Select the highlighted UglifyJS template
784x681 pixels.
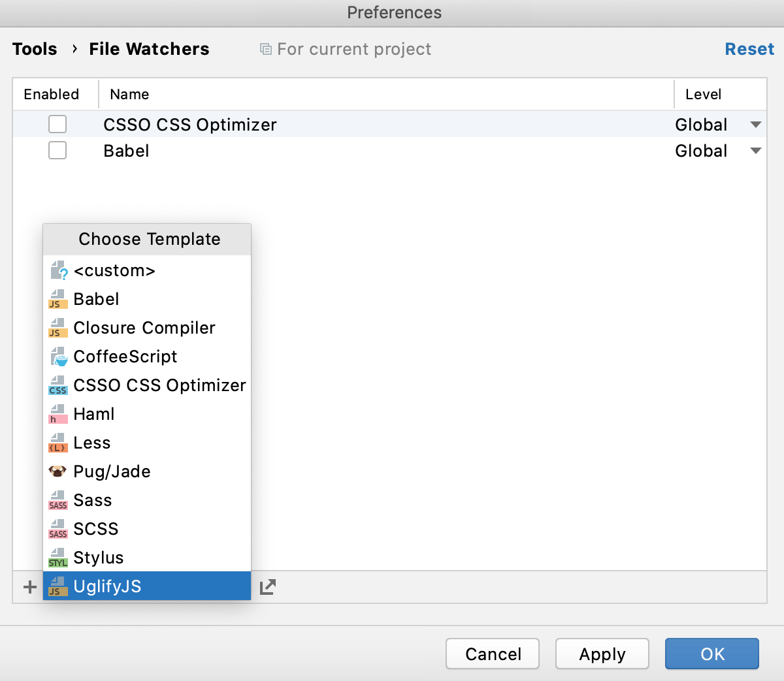[x=107, y=586]
